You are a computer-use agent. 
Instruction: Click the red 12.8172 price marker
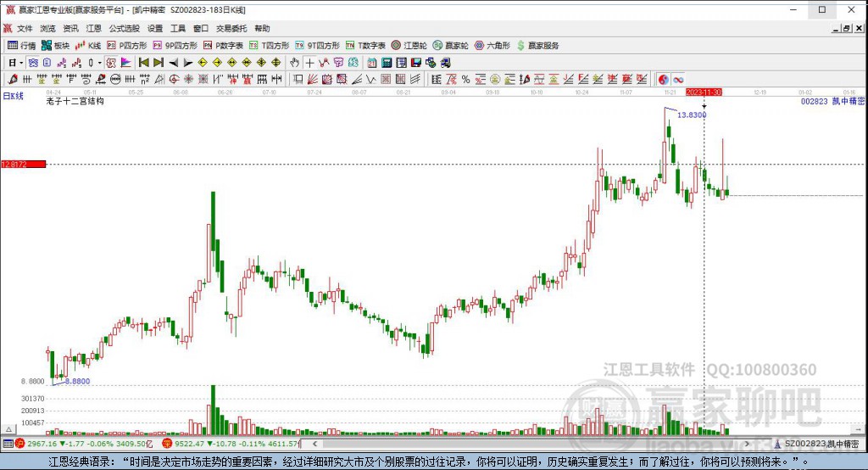pyautogui.click(x=23, y=164)
